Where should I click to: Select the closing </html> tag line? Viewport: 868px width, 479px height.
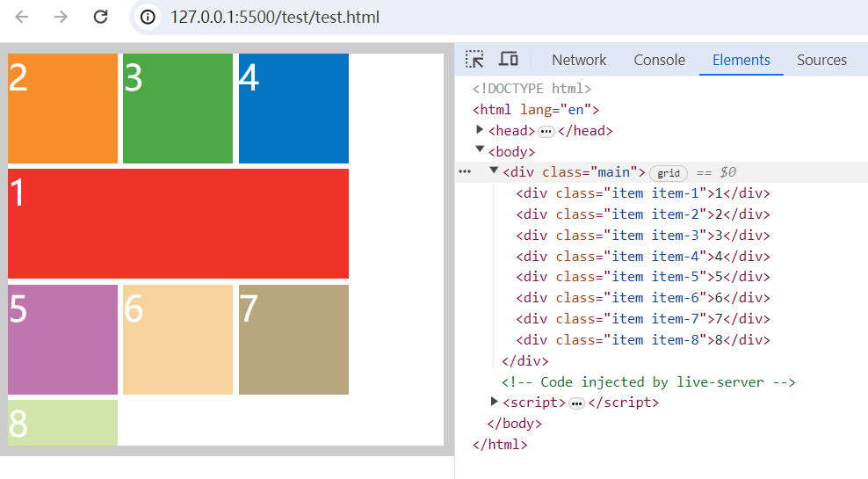pos(500,445)
